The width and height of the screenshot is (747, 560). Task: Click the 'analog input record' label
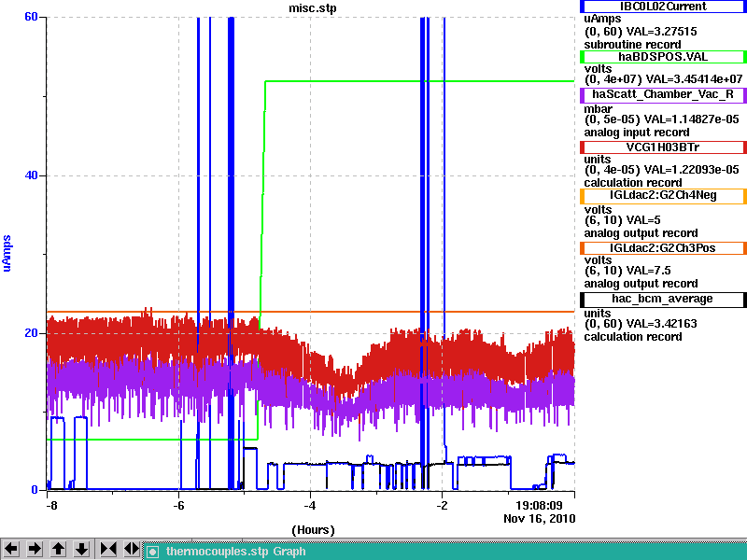637,133
